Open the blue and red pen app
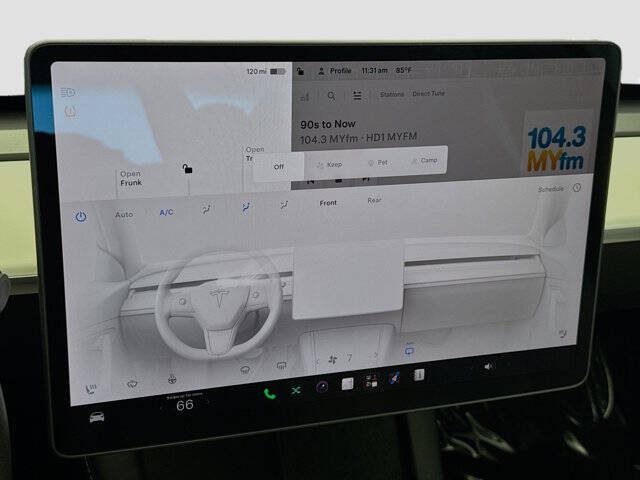This screenshot has height=480, width=640. (395, 378)
